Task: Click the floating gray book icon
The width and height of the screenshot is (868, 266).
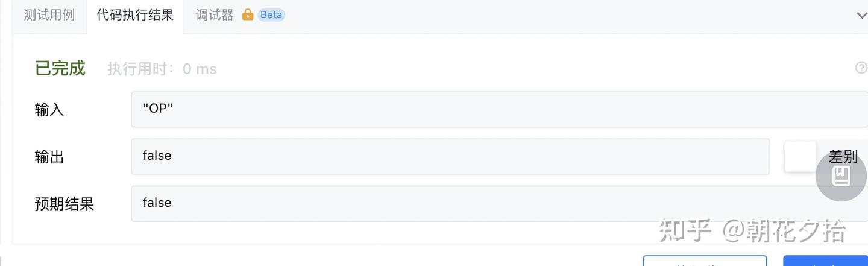Action: [841, 176]
